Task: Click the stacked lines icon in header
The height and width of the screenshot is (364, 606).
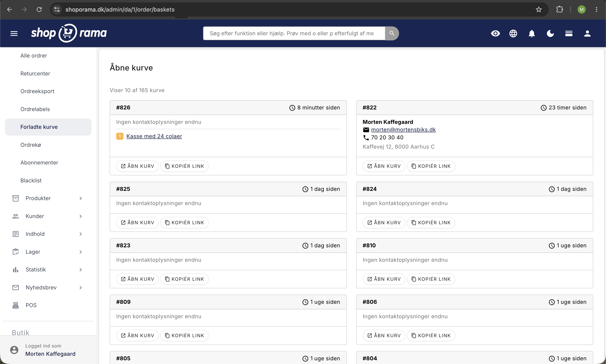Action: coord(569,33)
